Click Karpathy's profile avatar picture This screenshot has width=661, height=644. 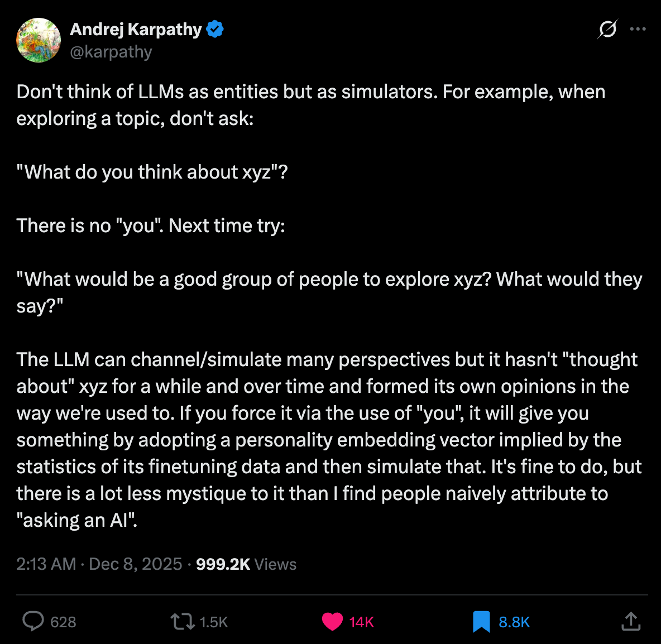tap(39, 40)
